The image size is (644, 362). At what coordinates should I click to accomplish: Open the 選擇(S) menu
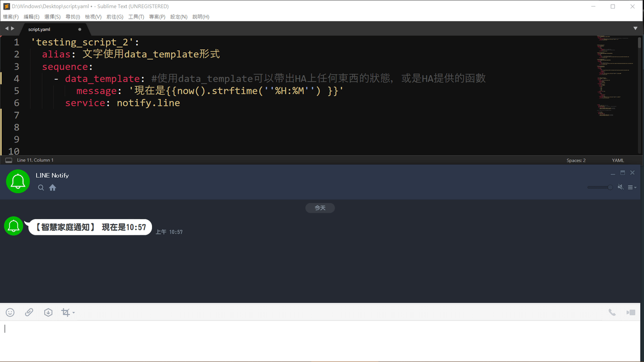[x=52, y=17]
